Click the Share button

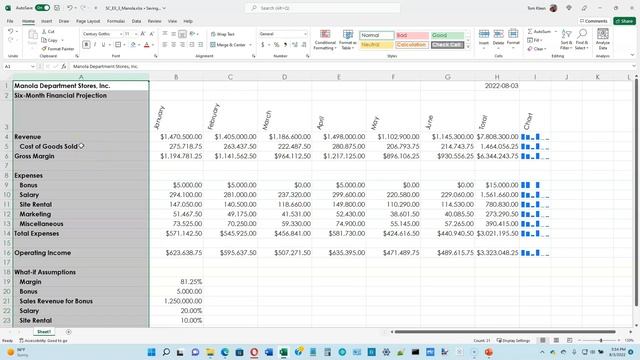pos(624,21)
